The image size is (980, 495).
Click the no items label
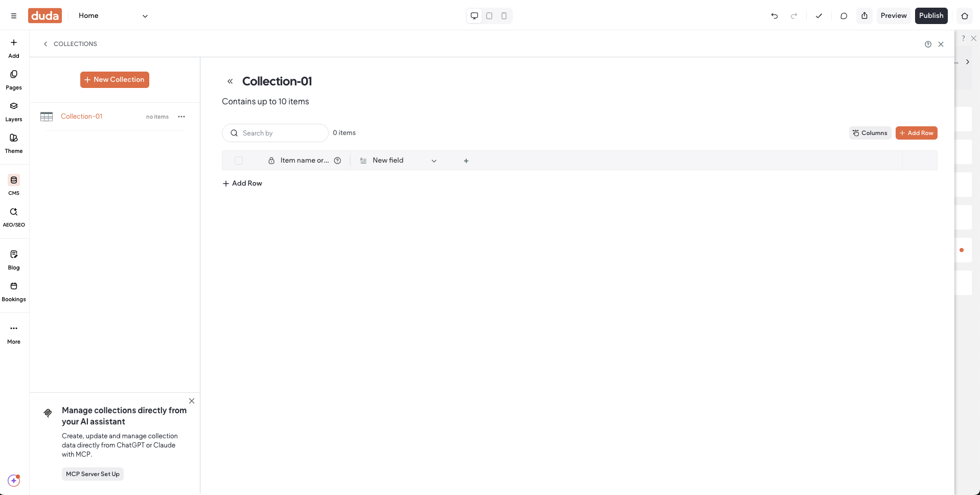[x=157, y=117]
